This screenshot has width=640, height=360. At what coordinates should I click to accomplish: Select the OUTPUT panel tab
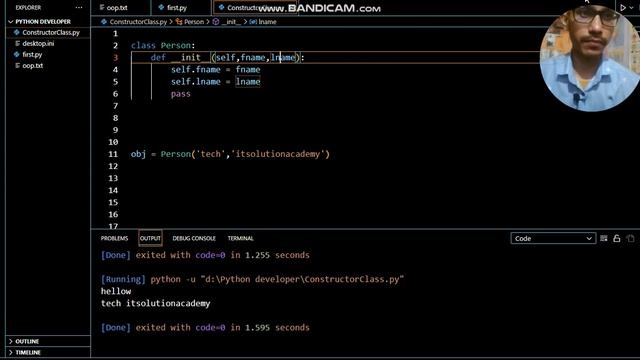click(150, 238)
